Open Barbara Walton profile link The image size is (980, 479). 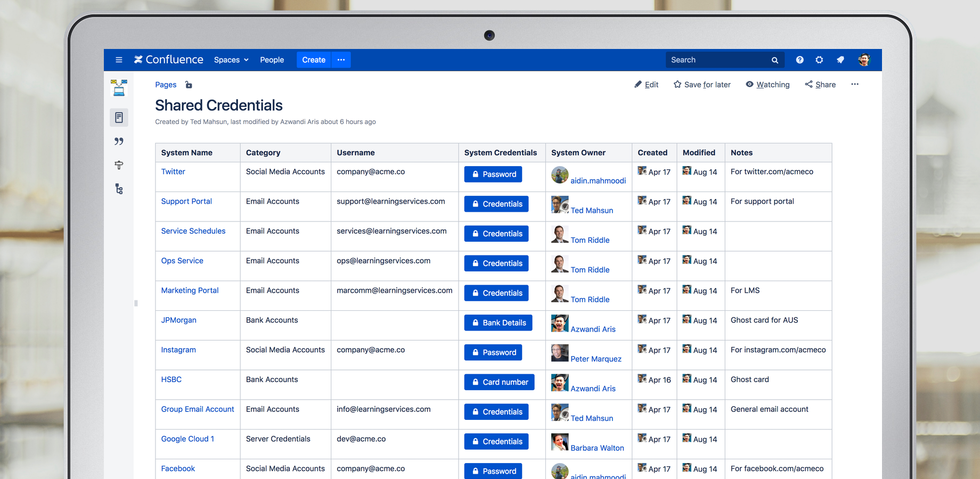pos(597,449)
